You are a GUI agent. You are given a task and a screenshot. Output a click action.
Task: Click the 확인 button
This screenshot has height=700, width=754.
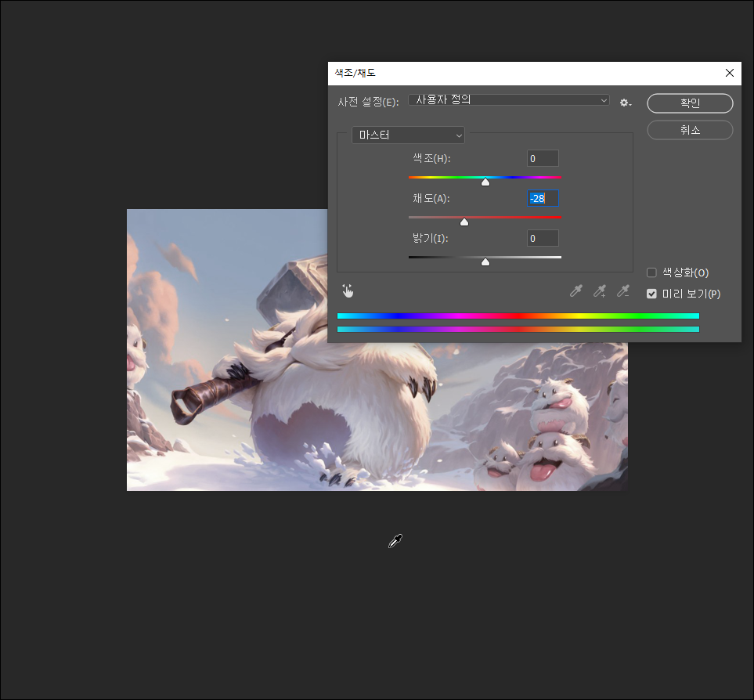(690, 103)
